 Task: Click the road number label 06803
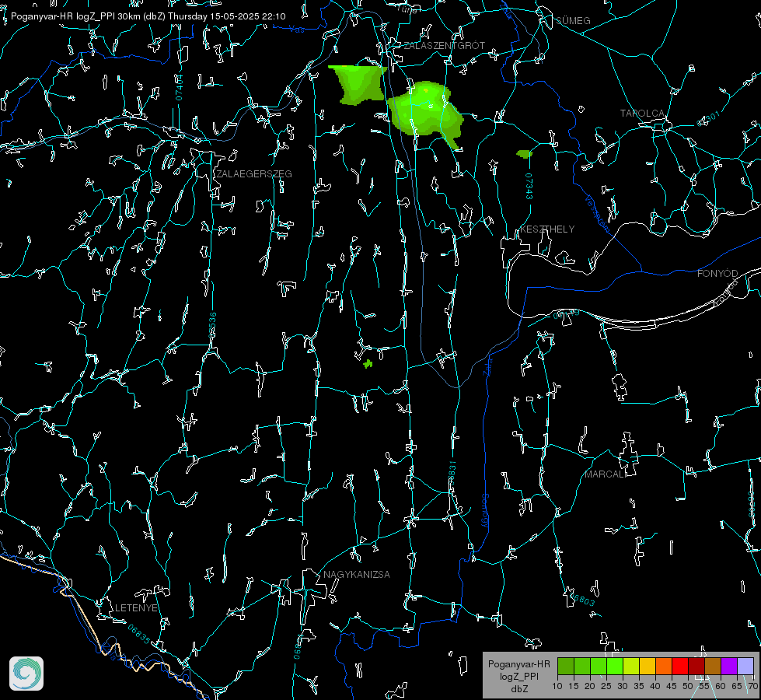582,598
